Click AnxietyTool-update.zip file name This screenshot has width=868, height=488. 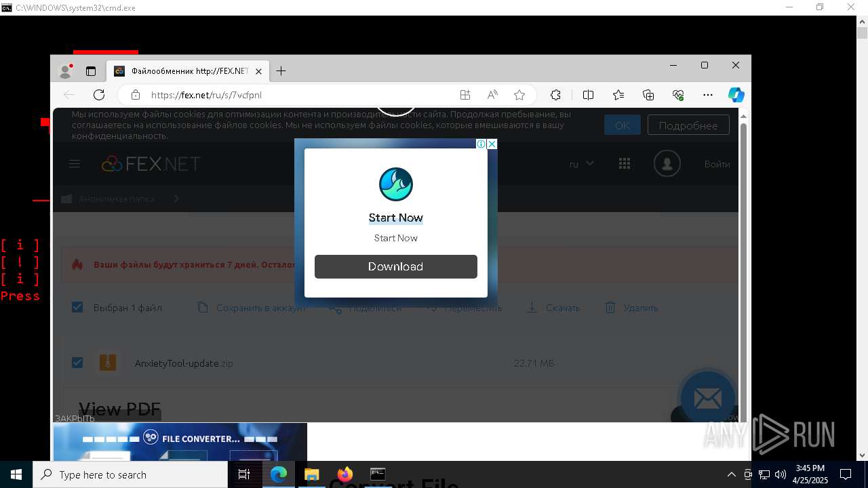click(x=184, y=363)
